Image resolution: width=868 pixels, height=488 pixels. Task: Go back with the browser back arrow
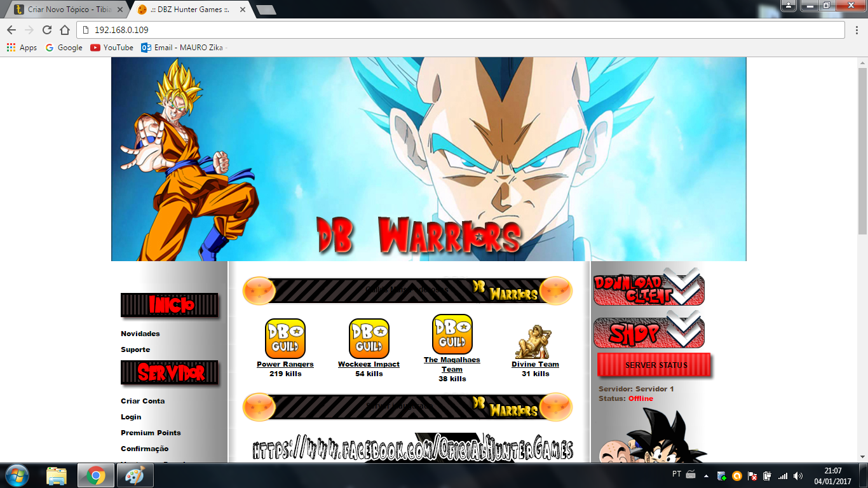pyautogui.click(x=11, y=30)
